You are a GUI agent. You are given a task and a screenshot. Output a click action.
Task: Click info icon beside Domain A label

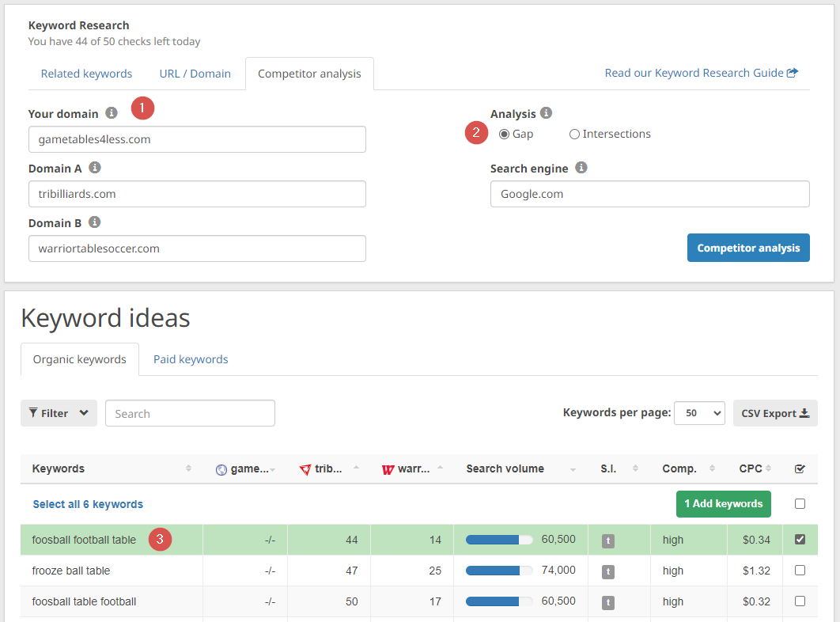pos(95,168)
